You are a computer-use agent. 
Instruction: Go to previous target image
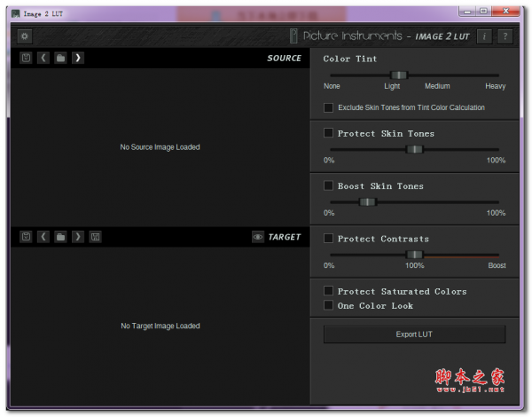[x=43, y=237]
